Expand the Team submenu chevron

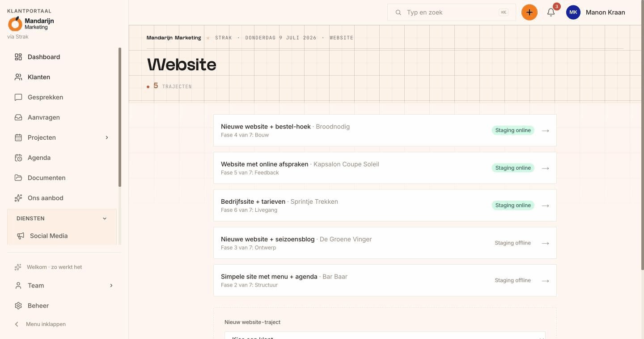[111, 286]
